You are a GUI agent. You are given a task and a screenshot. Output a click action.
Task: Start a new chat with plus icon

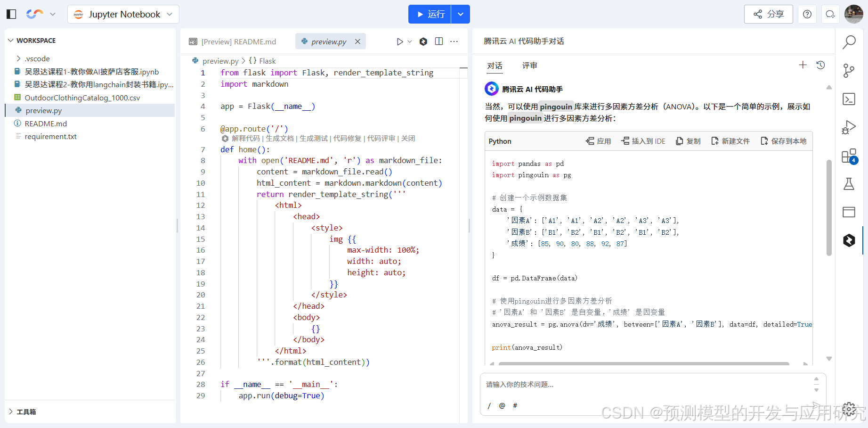click(x=803, y=65)
